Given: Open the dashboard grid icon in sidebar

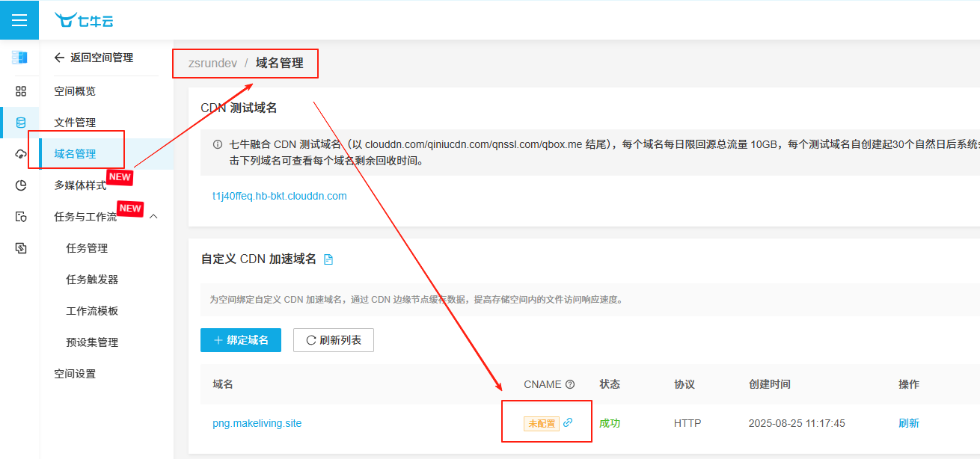Looking at the screenshot, I should (20, 91).
